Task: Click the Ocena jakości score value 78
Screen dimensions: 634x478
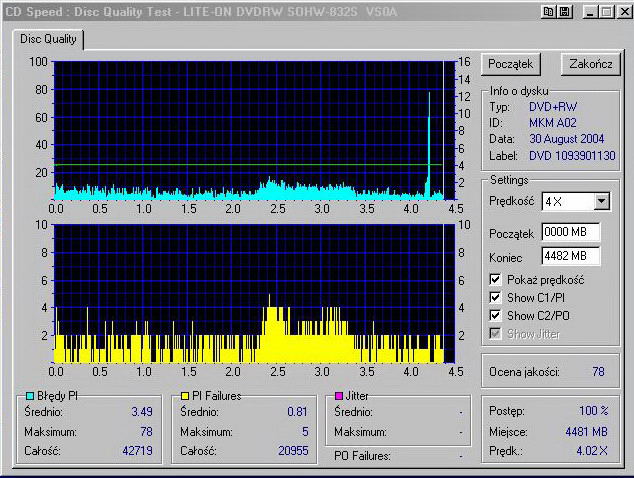Action: 596,372
